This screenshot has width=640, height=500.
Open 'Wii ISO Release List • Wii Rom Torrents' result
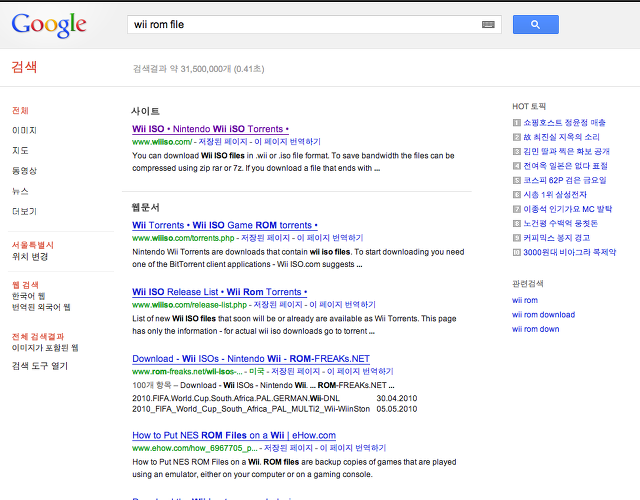click(x=220, y=292)
